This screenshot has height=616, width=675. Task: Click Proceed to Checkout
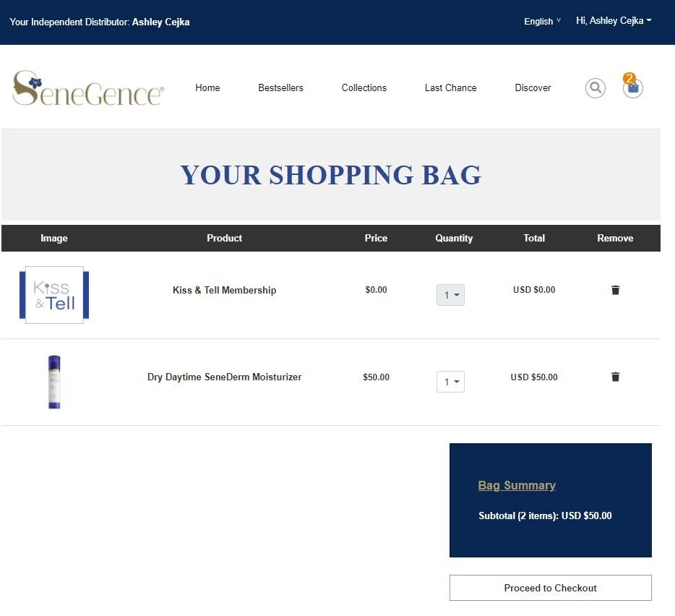pyautogui.click(x=550, y=588)
